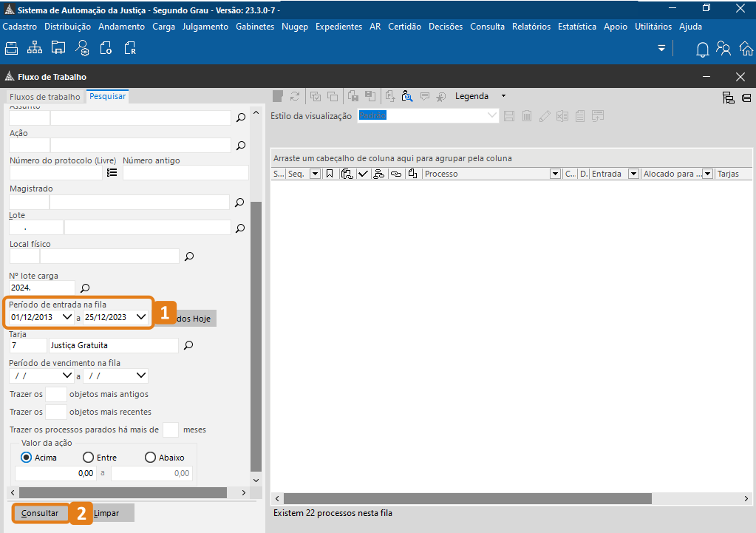Open the Relatórios menu
Screen dimensions: 756x533
point(531,27)
